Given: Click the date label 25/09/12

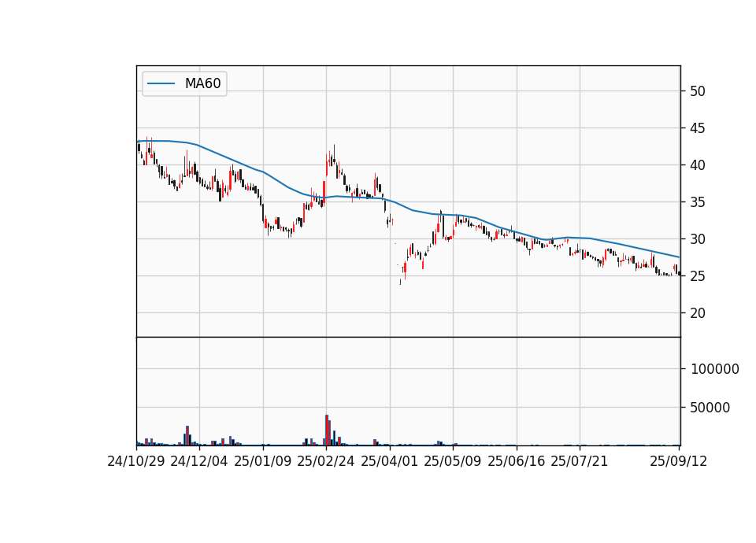Looking at the screenshot, I should 678,461.
